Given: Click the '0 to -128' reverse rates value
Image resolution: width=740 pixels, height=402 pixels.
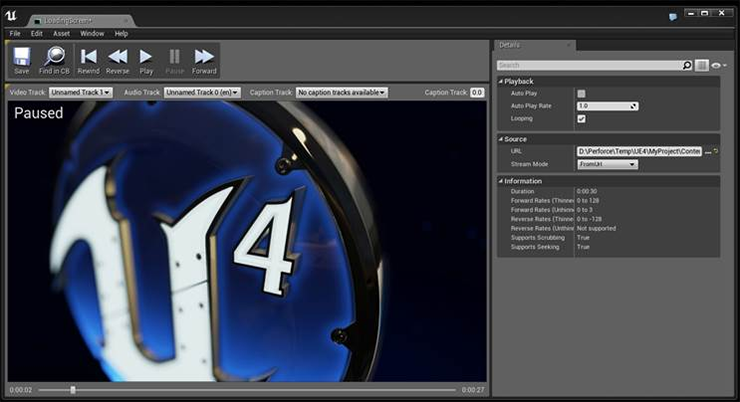Looking at the screenshot, I should [x=589, y=219].
